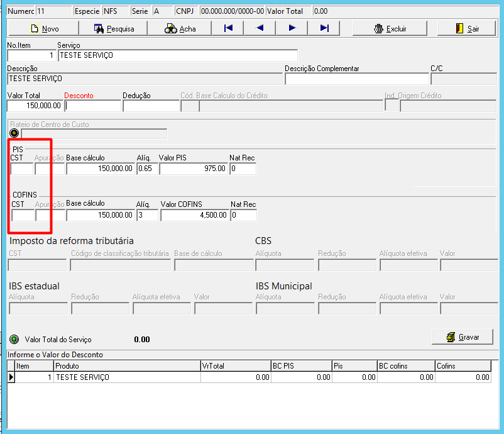Click the Valor PIS field showing 975.00
Screen dimensions: 504x434
pyautogui.click(x=194, y=169)
